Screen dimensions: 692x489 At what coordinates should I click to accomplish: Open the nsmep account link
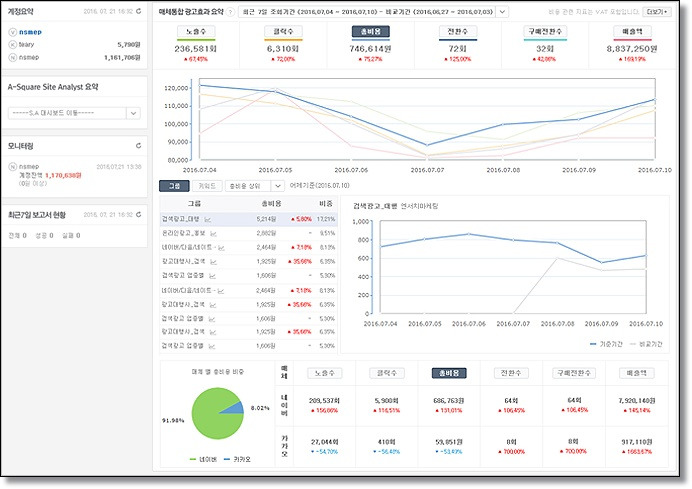coord(30,32)
